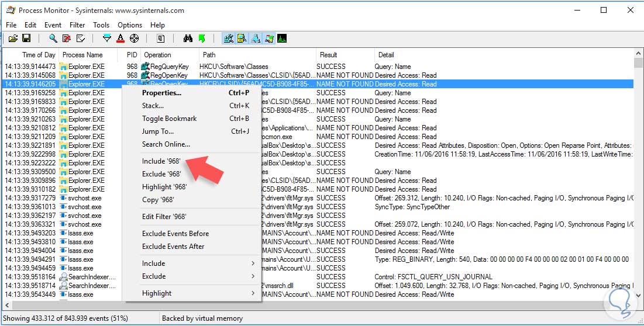Open the Filter menu
644x326 pixels.
pos(77,25)
